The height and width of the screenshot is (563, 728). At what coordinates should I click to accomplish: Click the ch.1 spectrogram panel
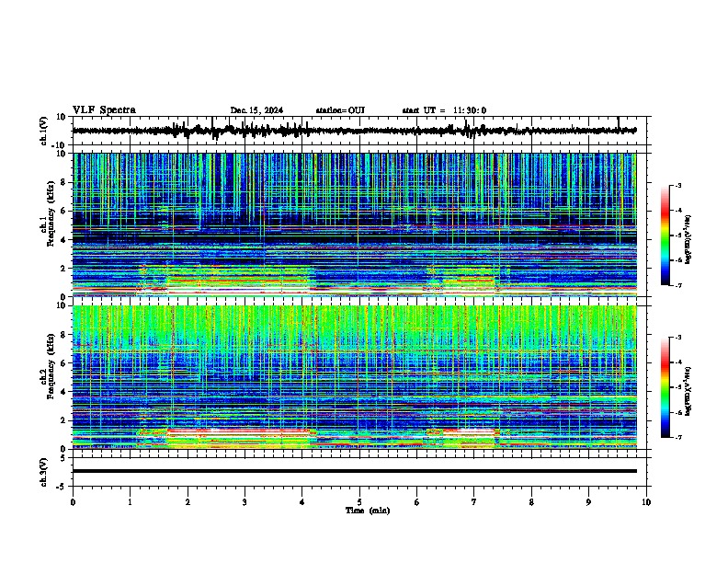(355, 224)
